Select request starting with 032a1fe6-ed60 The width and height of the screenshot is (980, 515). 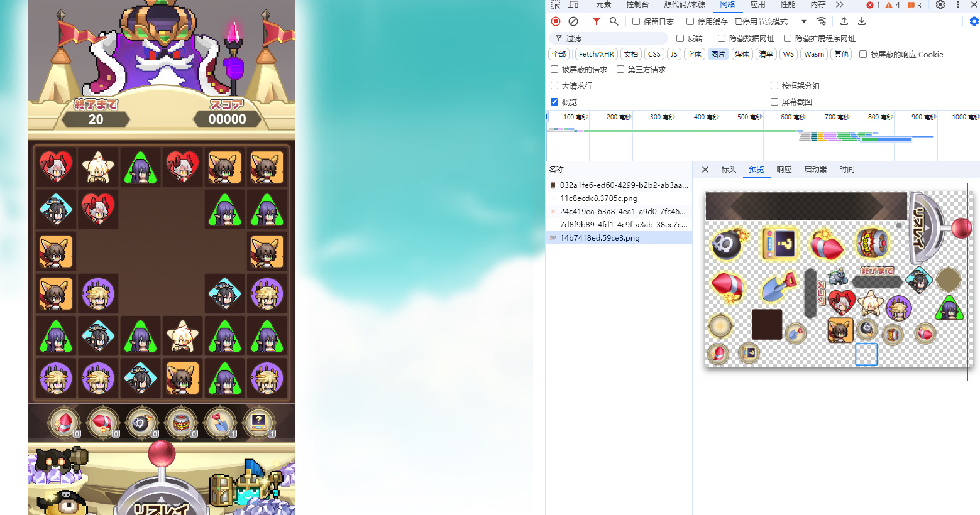click(619, 185)
